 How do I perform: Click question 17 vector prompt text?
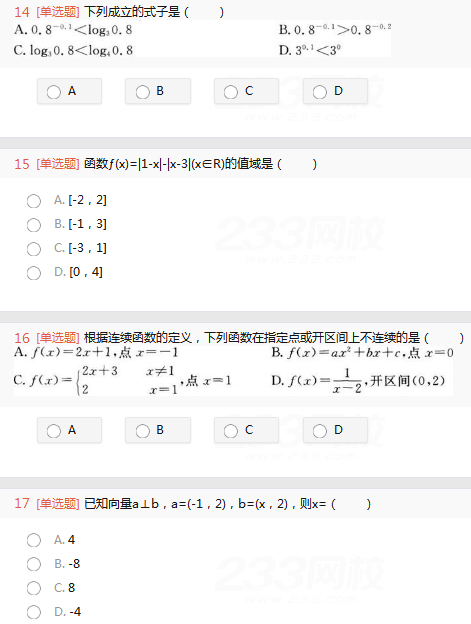click(x=227, y=504)
